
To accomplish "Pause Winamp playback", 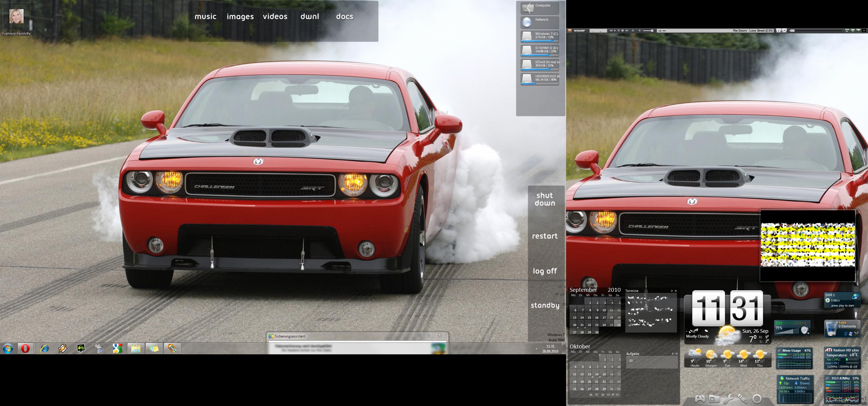I will (x=619, y=31).
